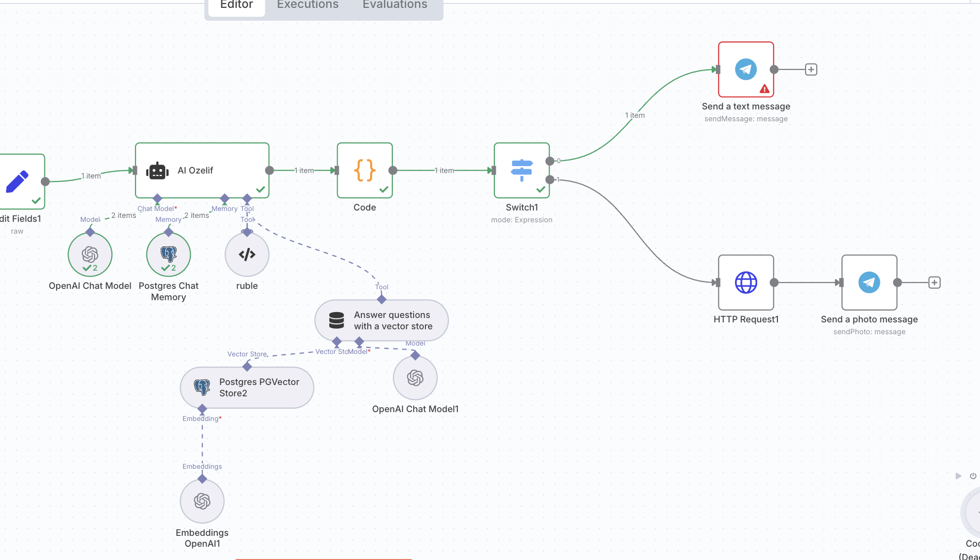The image size is (980, 560).
Task: Click the execute play icon on the partial node
Action: pyautogui.click(x=958, y=476)
